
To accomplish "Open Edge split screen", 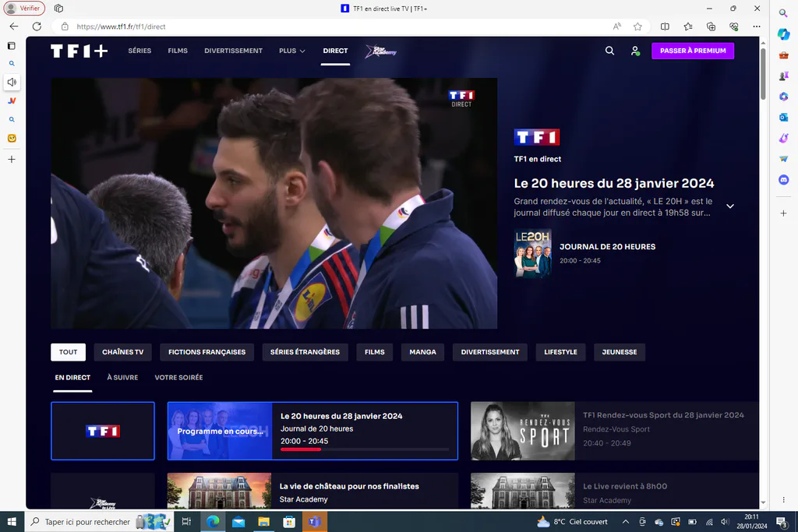I will point(665,26).
